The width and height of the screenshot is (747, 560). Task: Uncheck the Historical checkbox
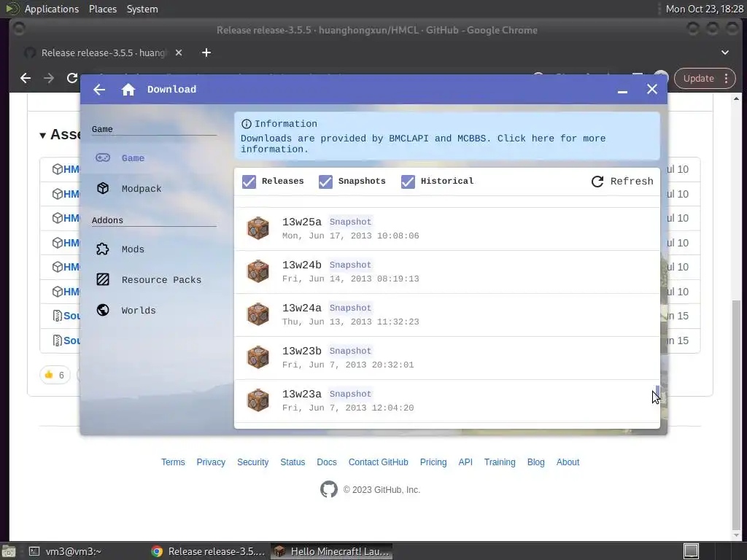click(x=409, y=182)
